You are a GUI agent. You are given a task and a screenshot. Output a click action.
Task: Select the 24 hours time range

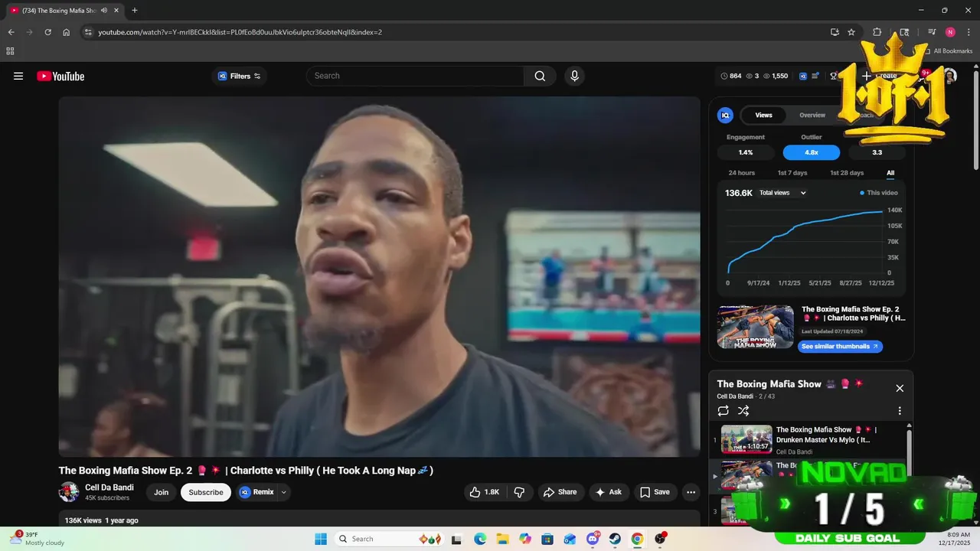click(741, 173)
